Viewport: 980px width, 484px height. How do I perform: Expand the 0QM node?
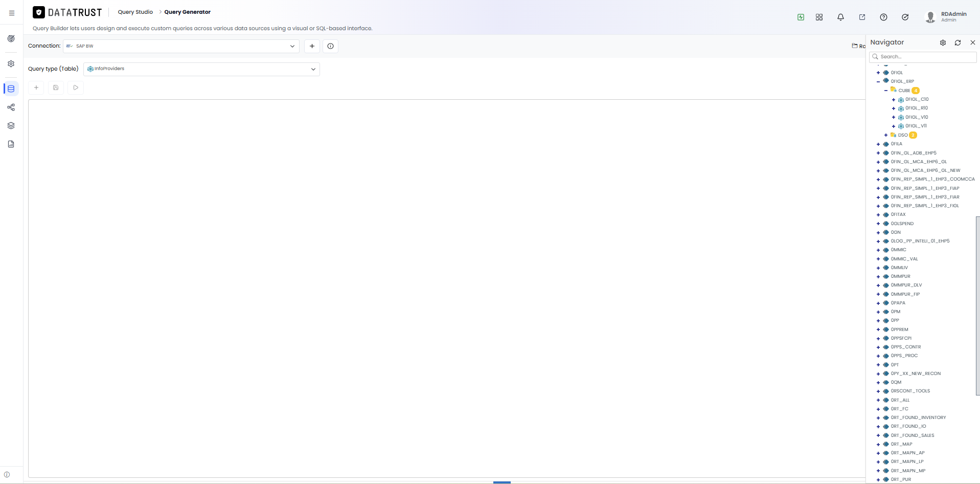[x=878, y=383]
